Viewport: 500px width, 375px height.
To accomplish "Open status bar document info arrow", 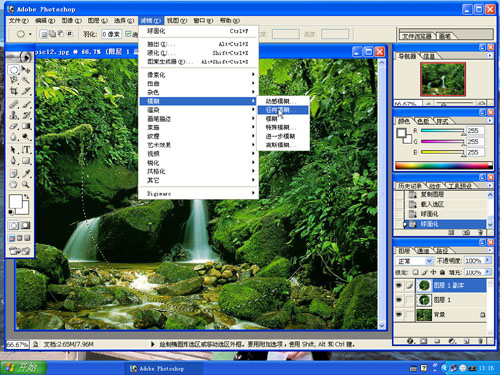I will click(153, 344).
